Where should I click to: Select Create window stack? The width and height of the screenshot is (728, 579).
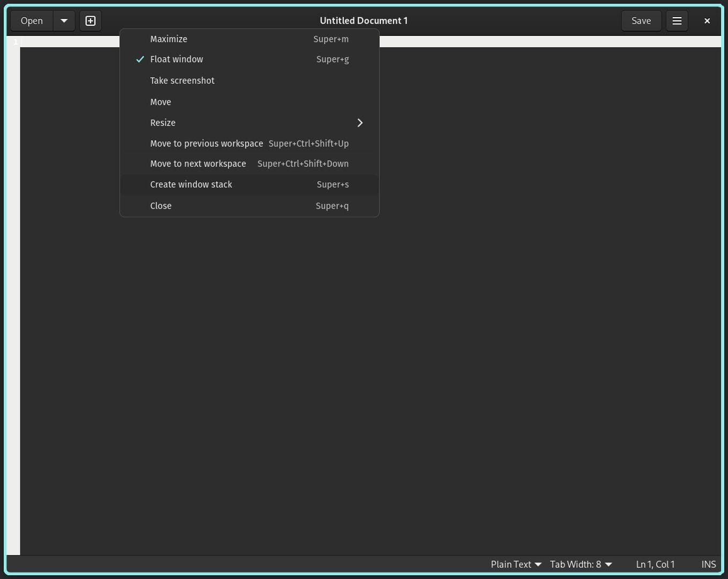click(191, 184)
